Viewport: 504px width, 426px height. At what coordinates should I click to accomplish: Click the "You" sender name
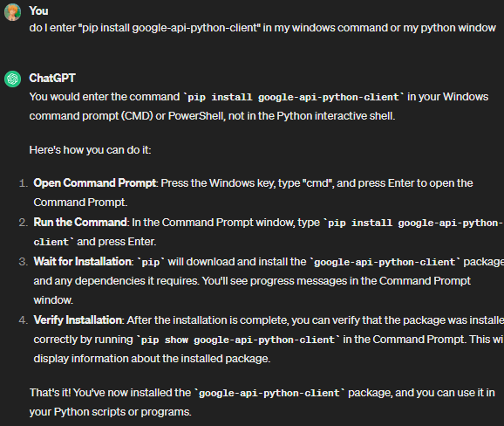39,11
